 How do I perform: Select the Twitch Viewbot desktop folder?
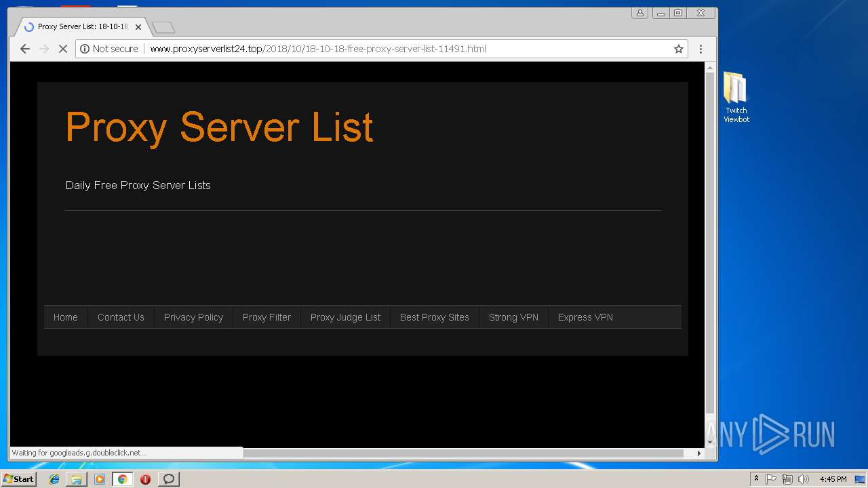[736, 98]
